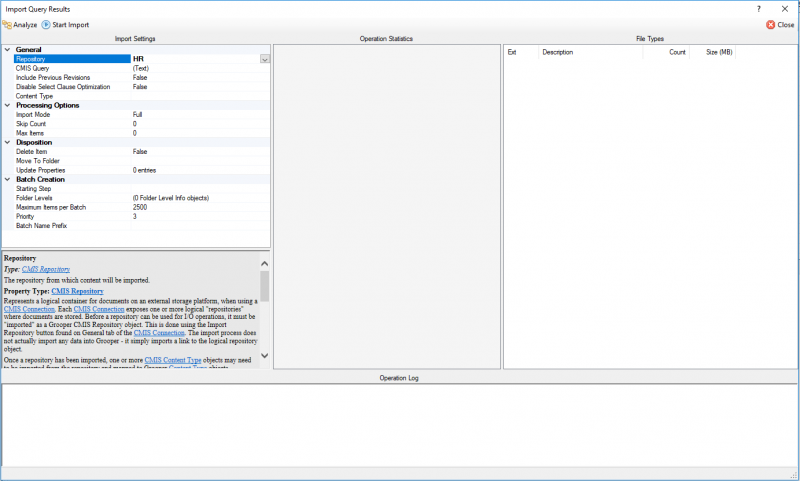Click the description pane scrollbar thumb
Viewport: 800px width, 481px height.
point(264,286)
